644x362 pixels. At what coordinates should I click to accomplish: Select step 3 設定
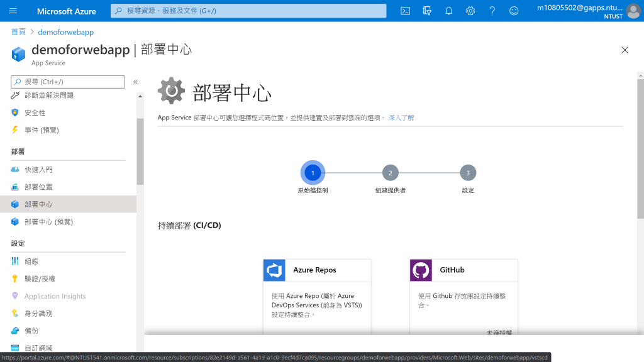point(468,173)
